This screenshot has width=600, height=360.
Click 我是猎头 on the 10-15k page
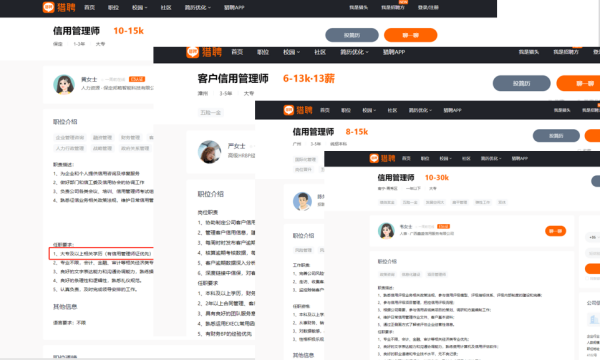click(358, 7)
